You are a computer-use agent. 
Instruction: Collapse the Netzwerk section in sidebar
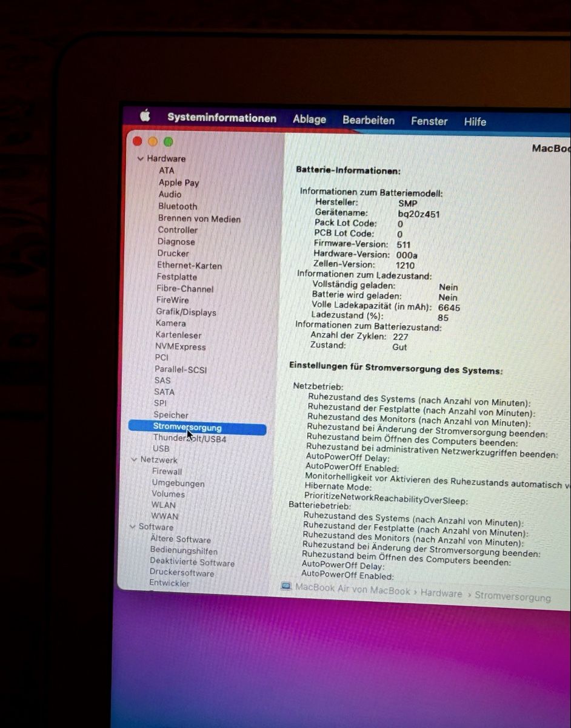pyautogui.click(x=135, y=460)
